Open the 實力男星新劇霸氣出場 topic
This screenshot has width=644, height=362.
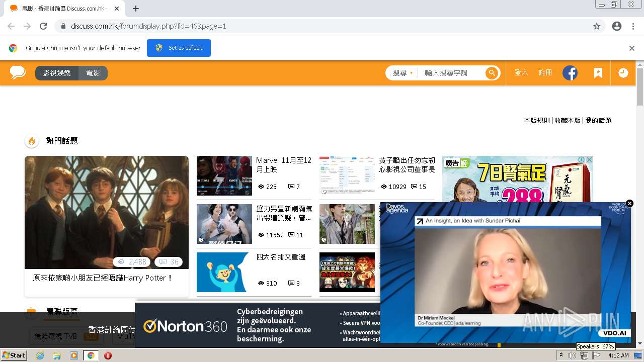tap(284, 213)
